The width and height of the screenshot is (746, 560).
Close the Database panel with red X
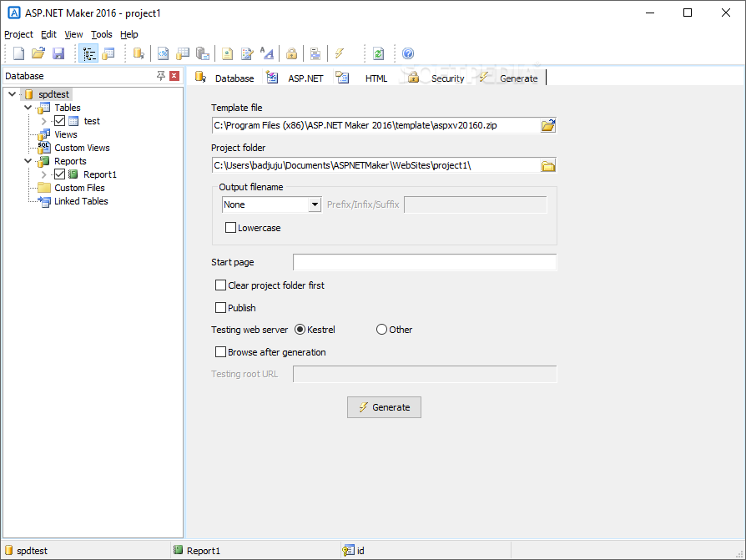[x=174, y=76]
